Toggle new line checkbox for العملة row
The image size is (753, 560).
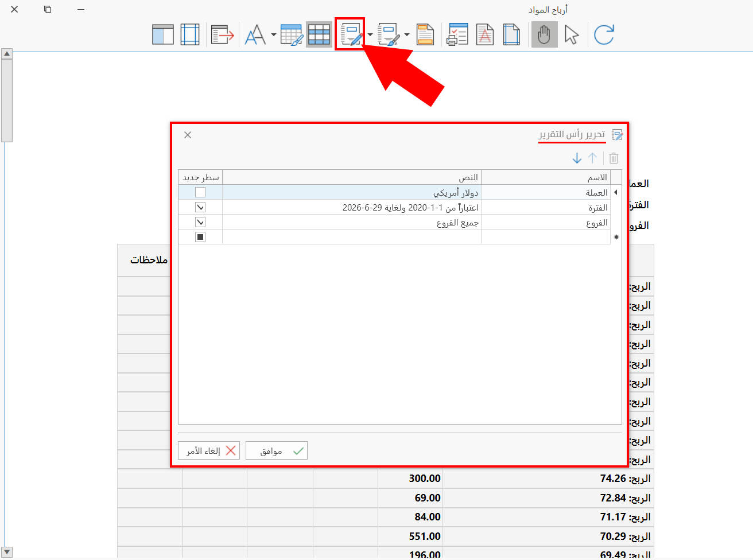pyautogui.click(x=200, y=192)
